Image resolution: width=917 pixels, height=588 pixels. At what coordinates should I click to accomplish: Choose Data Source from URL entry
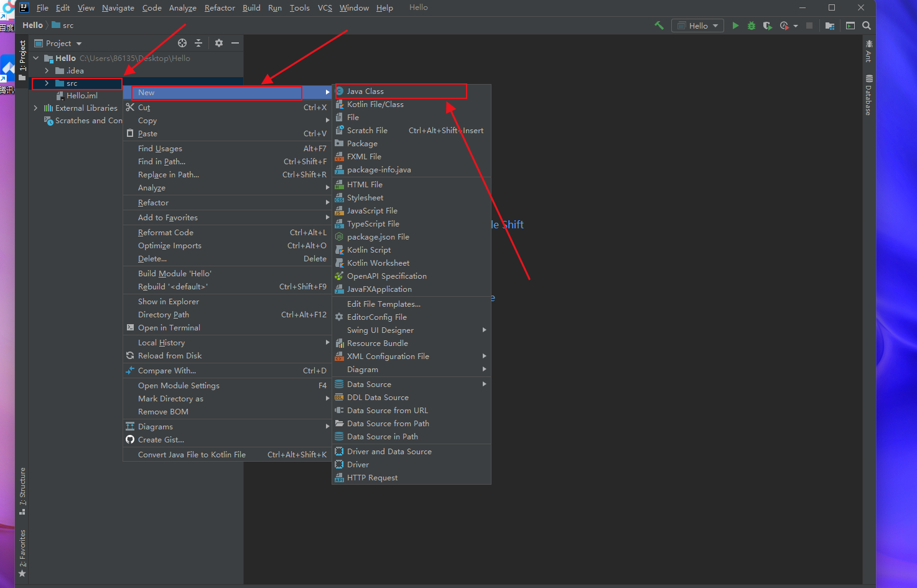click(x=411, y=411)
